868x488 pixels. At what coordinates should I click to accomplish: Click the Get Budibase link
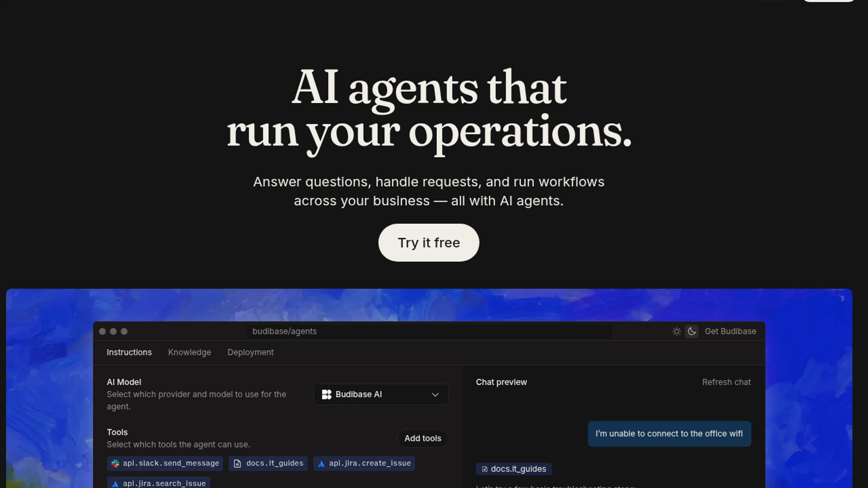click(x=730, y=332)
